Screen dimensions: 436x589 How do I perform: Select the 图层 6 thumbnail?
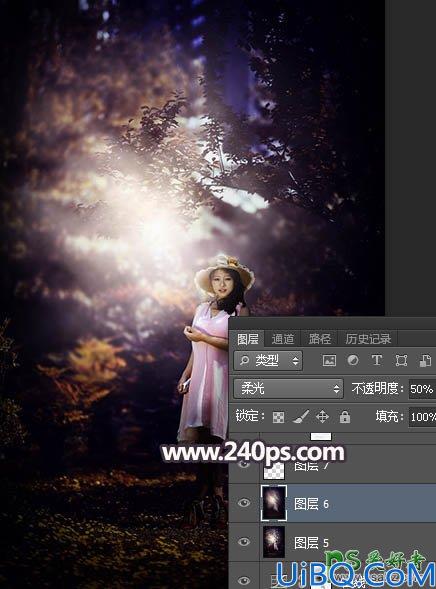click(274, 503)
